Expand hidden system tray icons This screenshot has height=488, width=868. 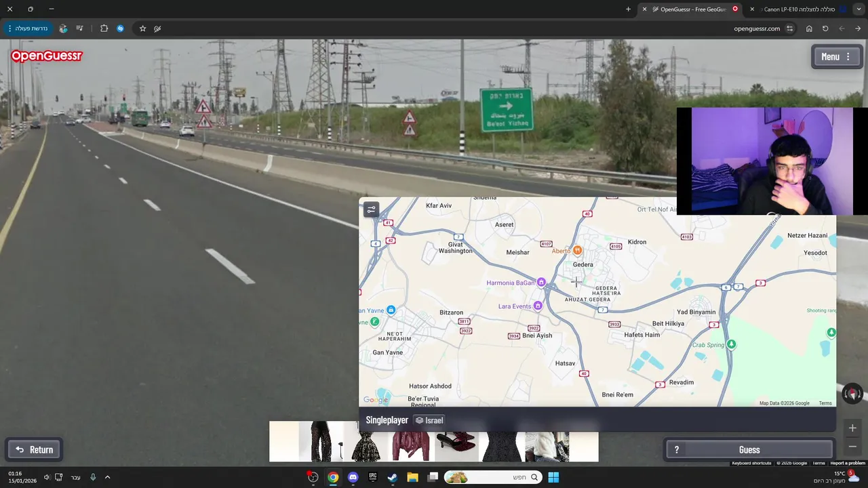click(107, 477)
